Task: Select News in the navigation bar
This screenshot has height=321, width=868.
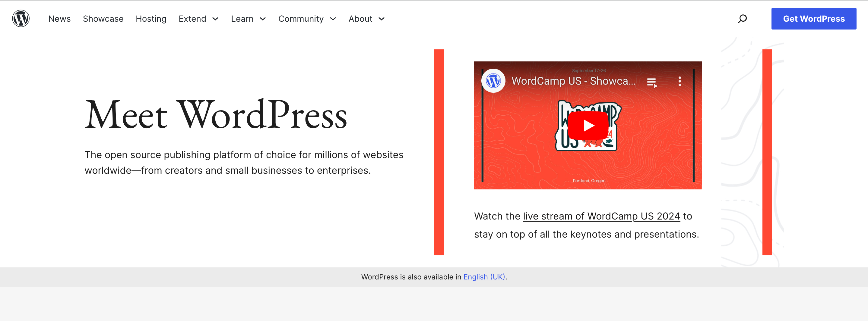Action: [59, 19]
